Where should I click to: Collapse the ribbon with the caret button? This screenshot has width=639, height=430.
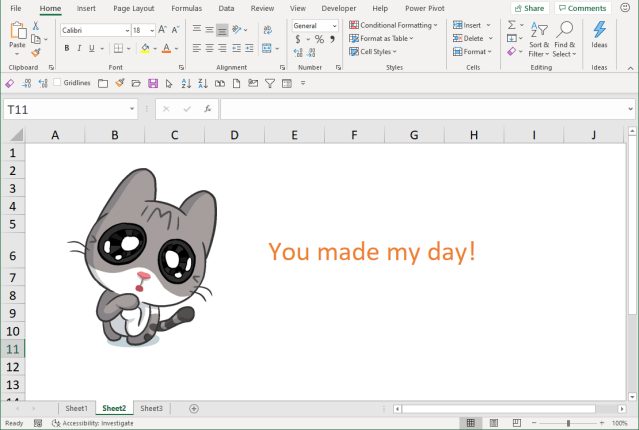630,68
